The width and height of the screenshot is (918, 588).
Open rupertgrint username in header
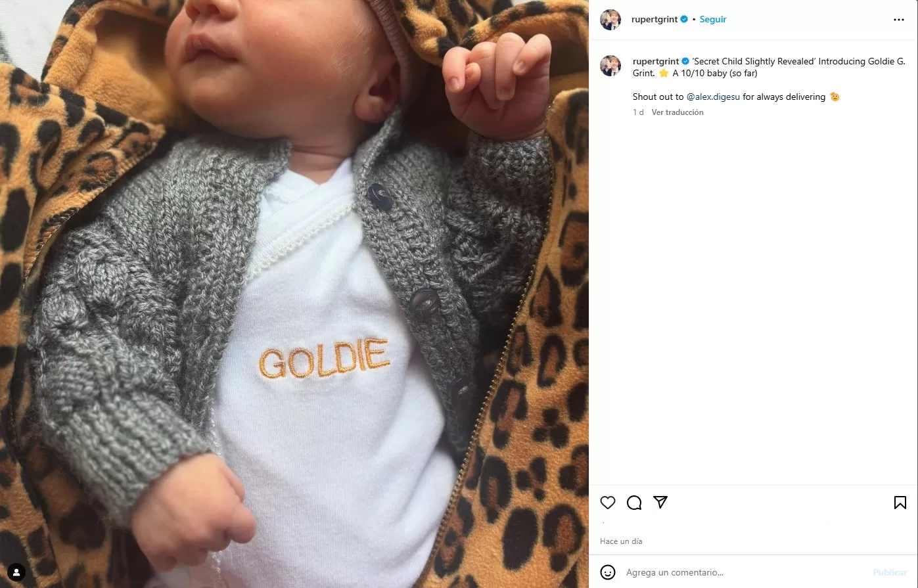tap(654, 20)
